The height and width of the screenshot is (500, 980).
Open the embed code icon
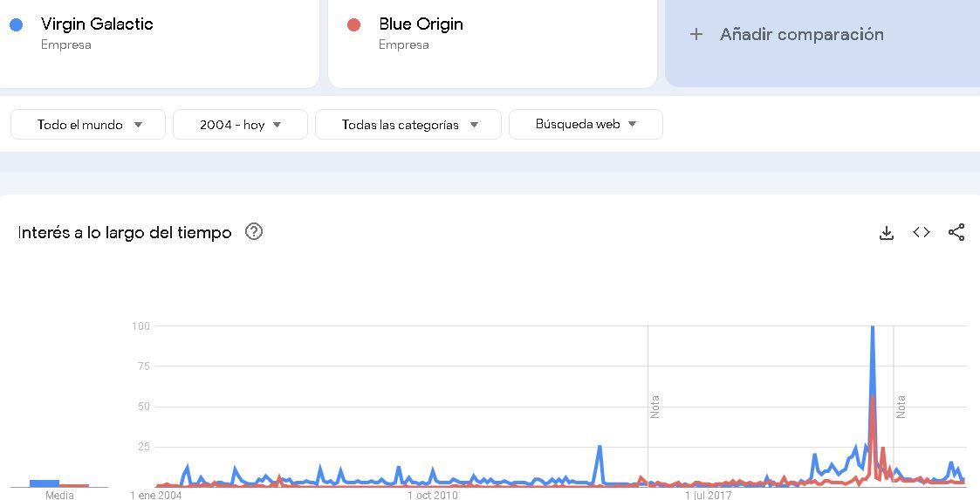click(922, 232)
